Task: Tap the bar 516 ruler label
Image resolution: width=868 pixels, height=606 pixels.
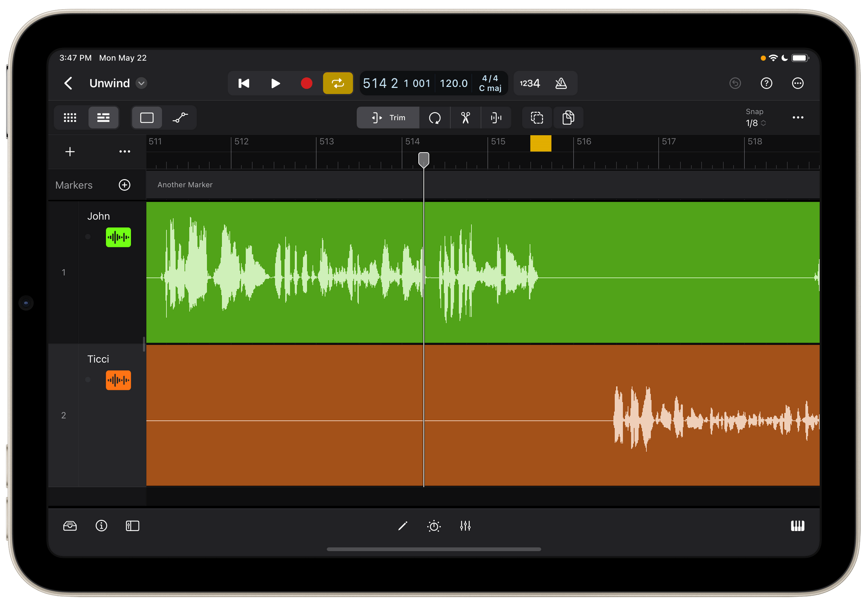Action: coord(584,142)
